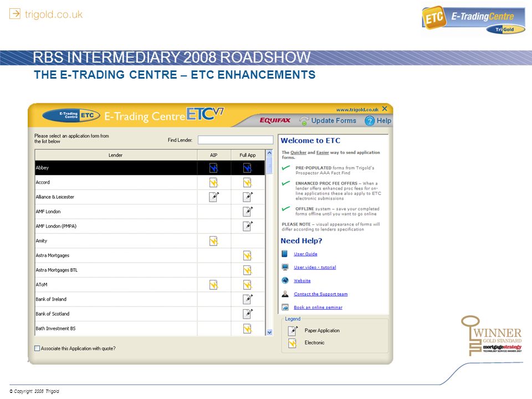
Task: Click the AIP column header
Action: (214, 155)
